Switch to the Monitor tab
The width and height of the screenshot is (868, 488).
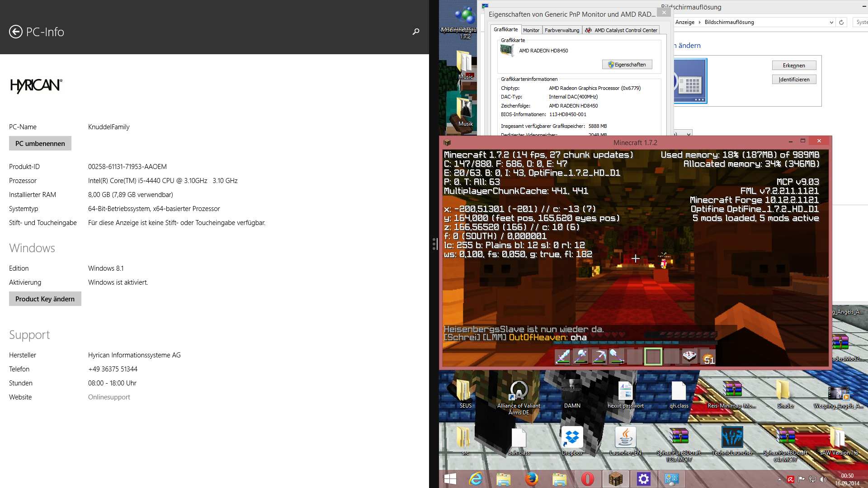point(531,30)
